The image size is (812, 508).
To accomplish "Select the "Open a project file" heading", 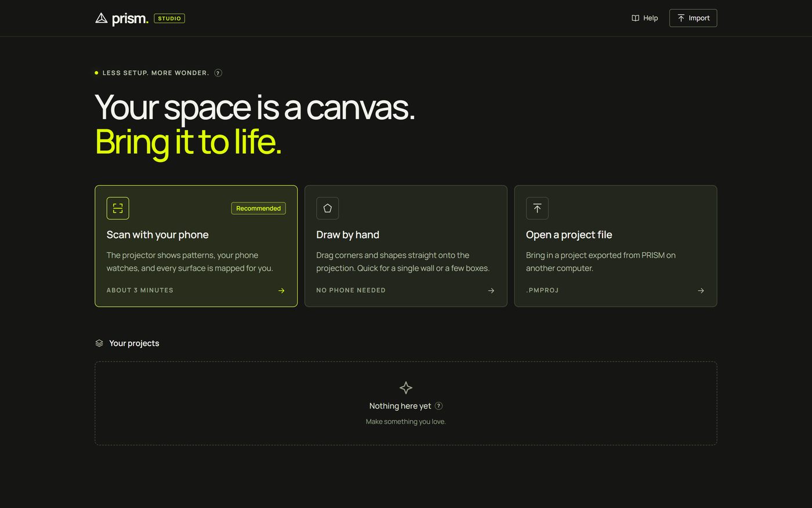I will coord(569,235).
